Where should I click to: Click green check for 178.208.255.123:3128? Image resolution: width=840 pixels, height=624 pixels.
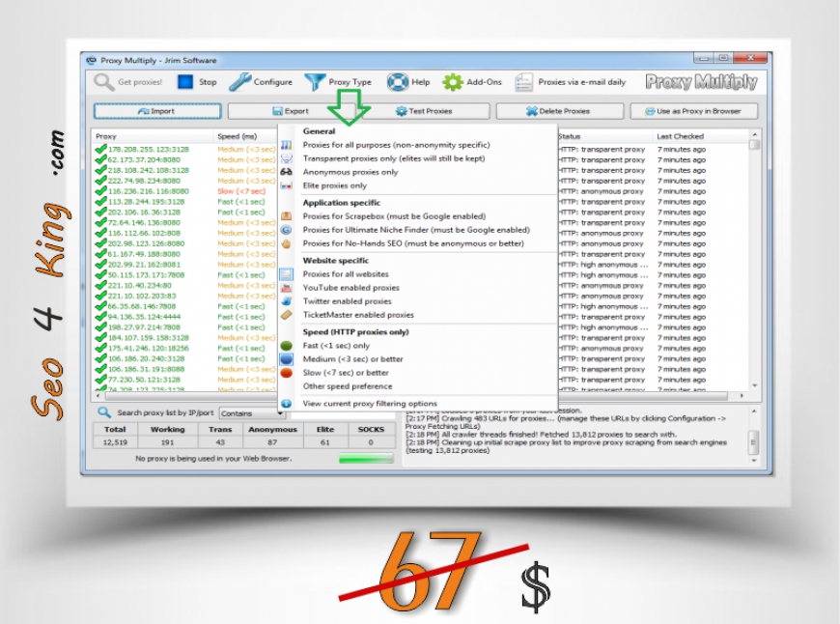[x=100, y=149]
